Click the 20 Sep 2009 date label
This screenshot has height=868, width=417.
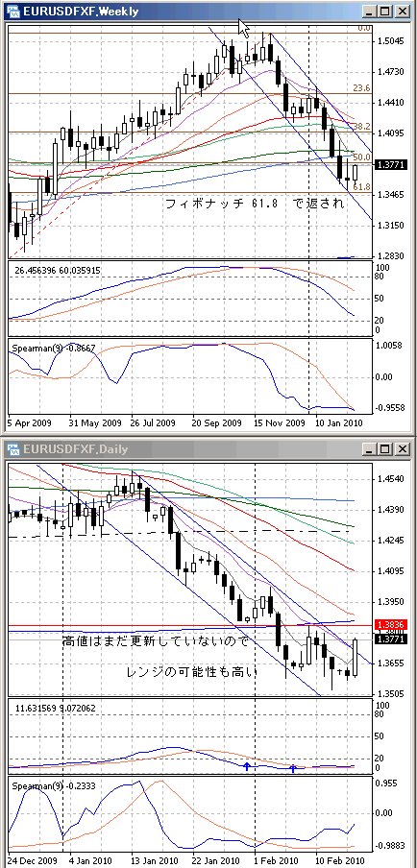pos(216,422)
